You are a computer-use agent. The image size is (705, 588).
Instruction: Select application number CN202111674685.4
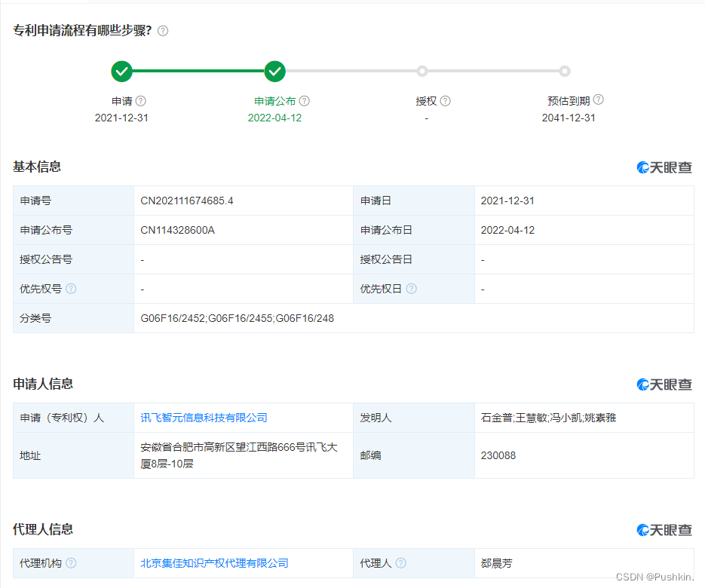187,201
